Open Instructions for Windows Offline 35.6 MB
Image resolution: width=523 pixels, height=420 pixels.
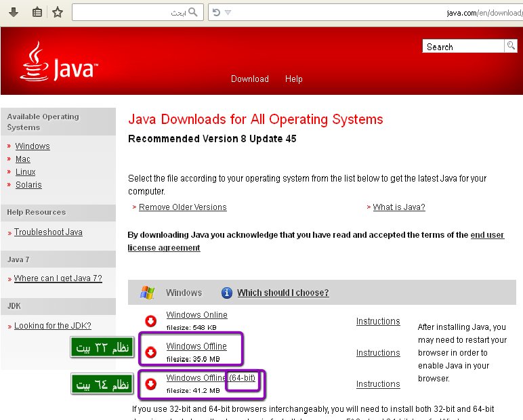click(378, 353)
